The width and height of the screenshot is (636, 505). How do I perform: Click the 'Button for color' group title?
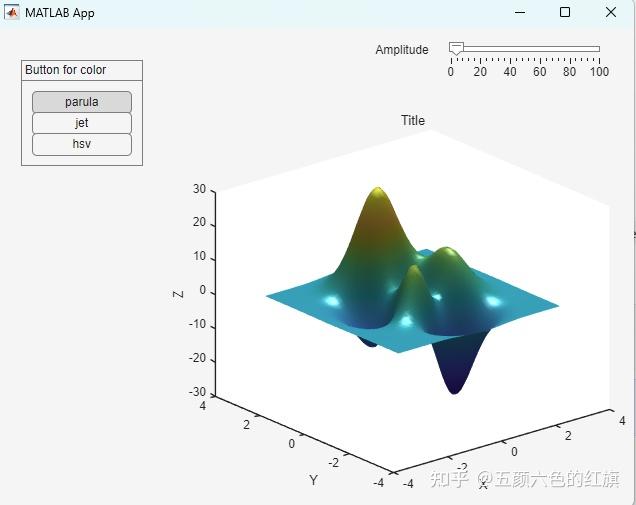tap(65, 70)
